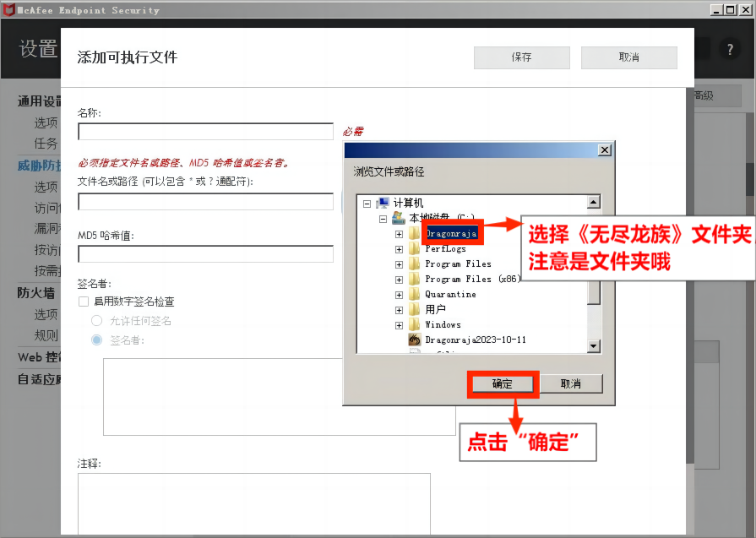This screenshot has width=756, height=538.
Task: Collapse the 计算机 tree node
Action: coord(367,204)
